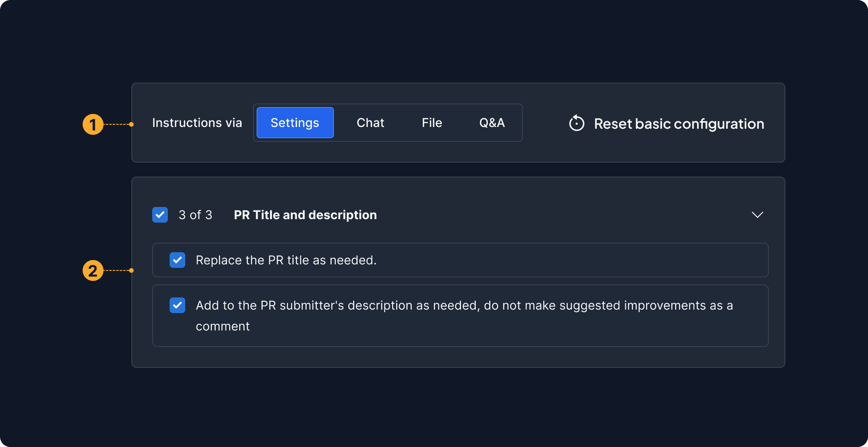Image resolution: width=868 pixels, height=447 pixels.
Task: Switch to the File tab
Action: click(x=431, y=123)
